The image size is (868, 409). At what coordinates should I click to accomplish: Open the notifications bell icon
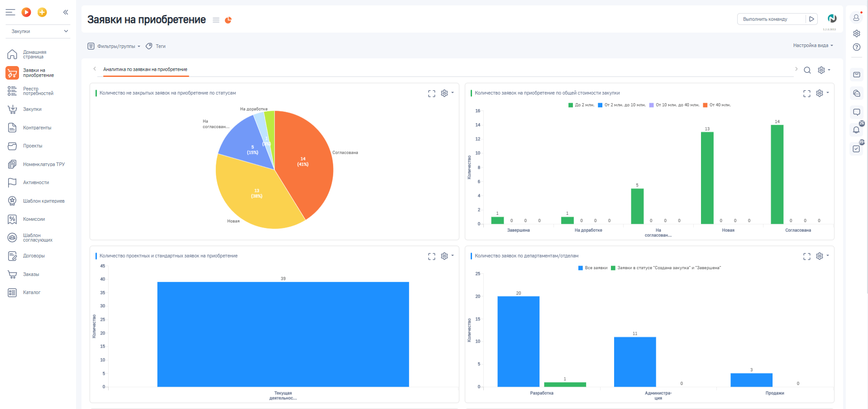856,130
